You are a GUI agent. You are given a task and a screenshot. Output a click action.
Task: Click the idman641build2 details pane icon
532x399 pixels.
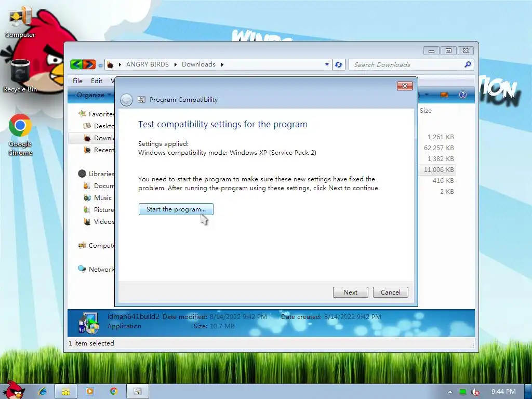[88, 323]
